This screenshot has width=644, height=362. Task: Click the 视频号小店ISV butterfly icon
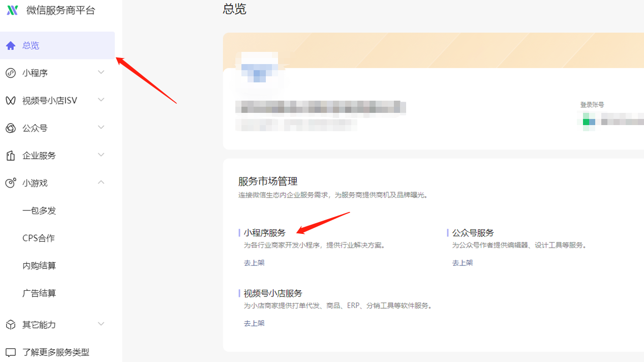click(11, 101)
